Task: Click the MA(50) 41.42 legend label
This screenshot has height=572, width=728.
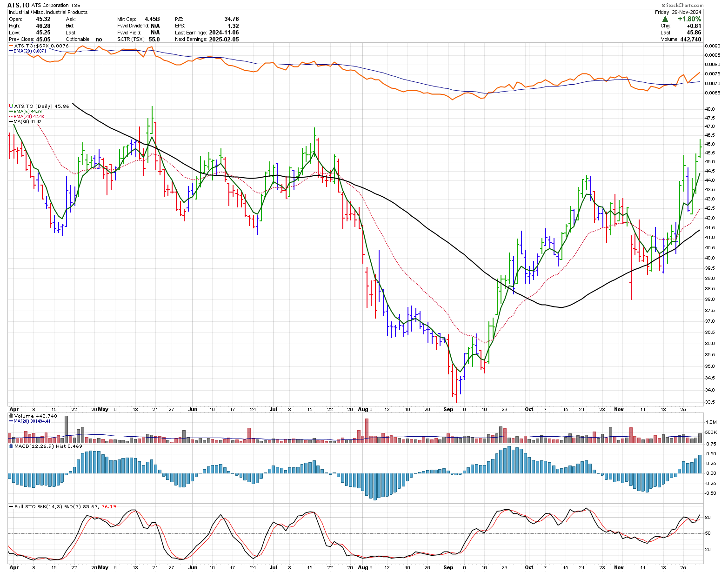Action: pos(27,122)
